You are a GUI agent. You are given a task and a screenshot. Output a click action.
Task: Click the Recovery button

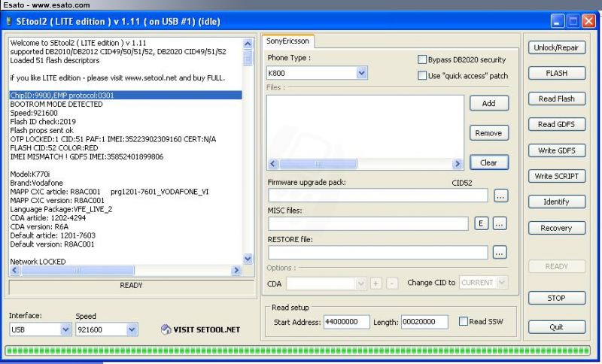(x=556, y=228)
